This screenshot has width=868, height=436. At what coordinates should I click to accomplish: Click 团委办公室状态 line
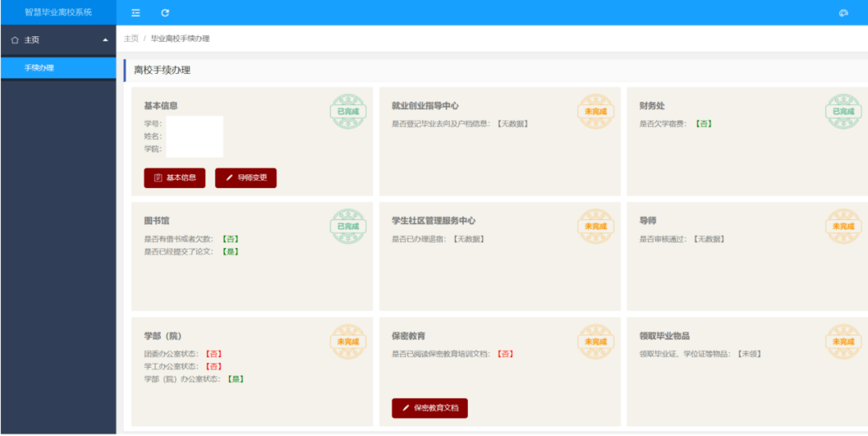183,353
